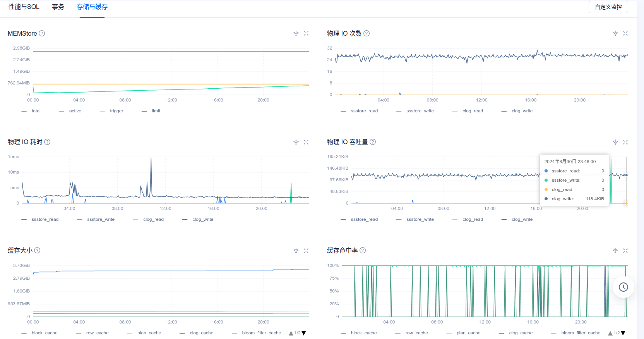This screenshot has height=339, width=644.
Task: Click the floating clock history button
Action: click(623, 287)
